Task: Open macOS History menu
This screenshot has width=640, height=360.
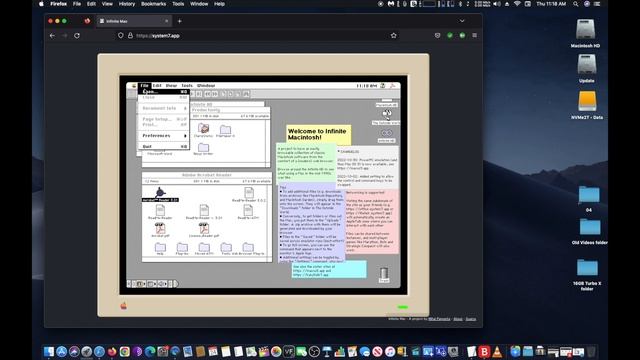Action: pos(127,4)
